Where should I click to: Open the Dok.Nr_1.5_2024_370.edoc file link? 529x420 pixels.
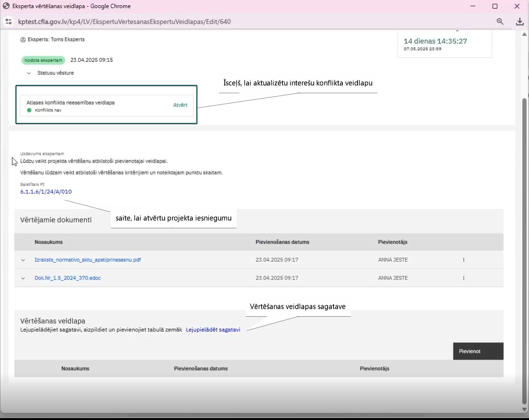(68, 278)
